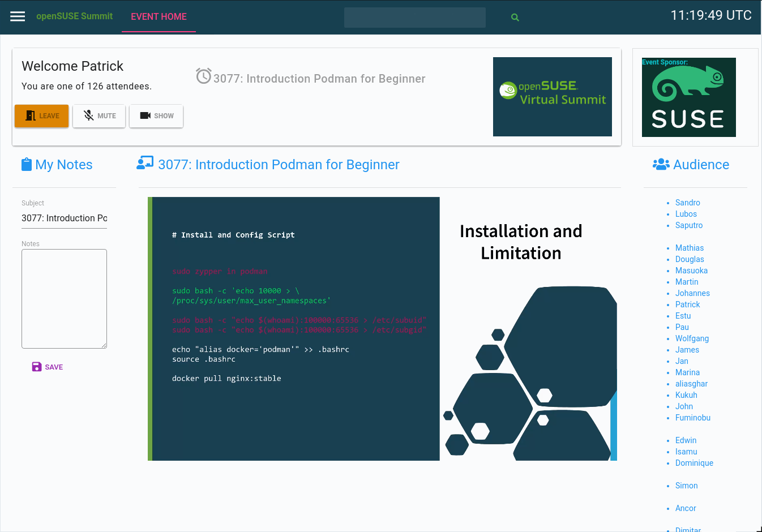The width and height of the screenshot is (762, 532).
Task: Select attendee Fuminobu in Audience list
Action: click(693, 418)
